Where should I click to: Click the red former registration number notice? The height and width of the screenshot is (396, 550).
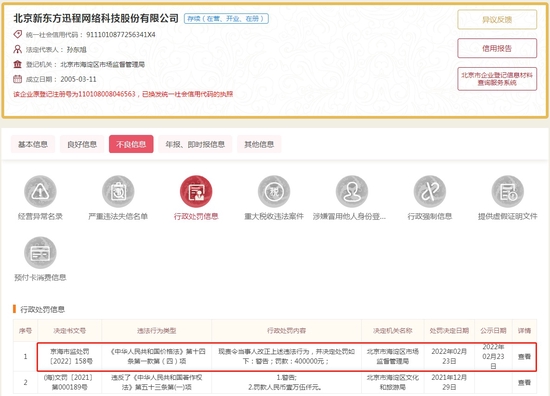(123, 94)
